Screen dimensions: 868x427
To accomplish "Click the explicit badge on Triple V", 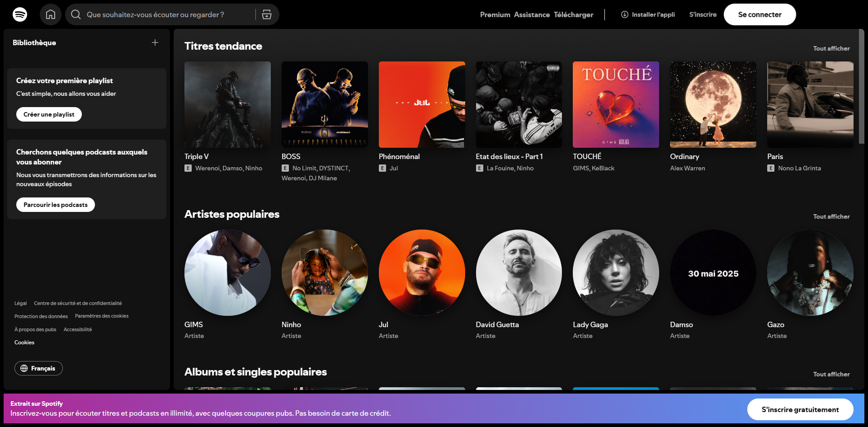I will pos(188,168).
